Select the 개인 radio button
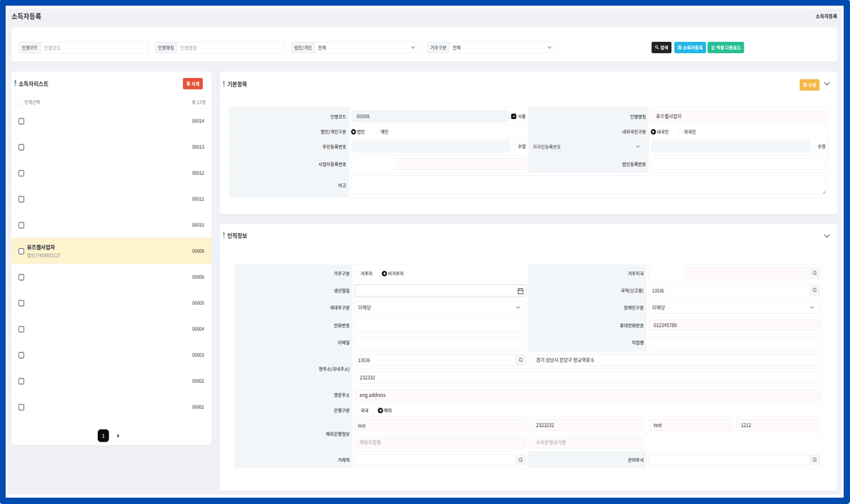Screen dimensions: 850x504 377,132
